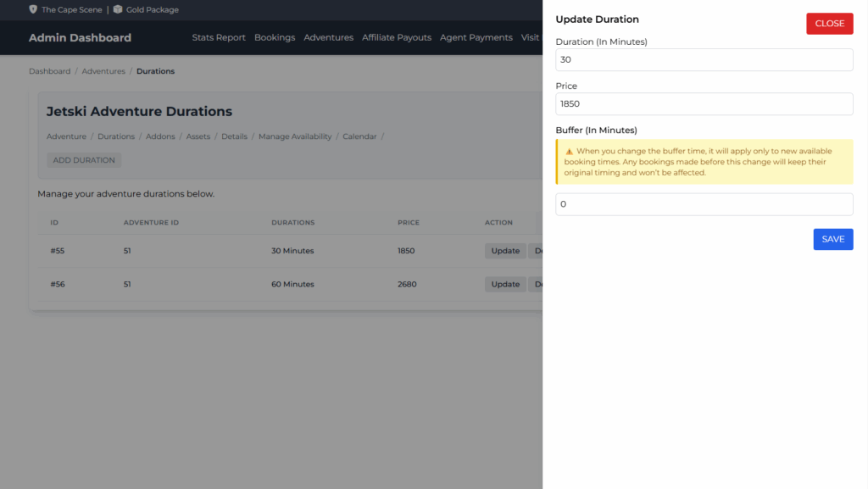Screen dimensions: 868x489
Task: Go to the Bookings menu item
Action: (275, 37)
